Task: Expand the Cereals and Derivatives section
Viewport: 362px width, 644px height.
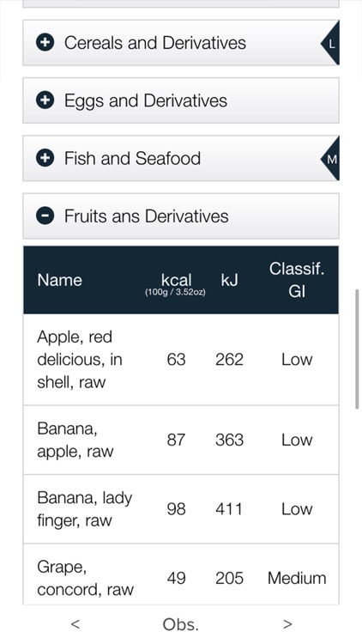Action: (181, 43)
